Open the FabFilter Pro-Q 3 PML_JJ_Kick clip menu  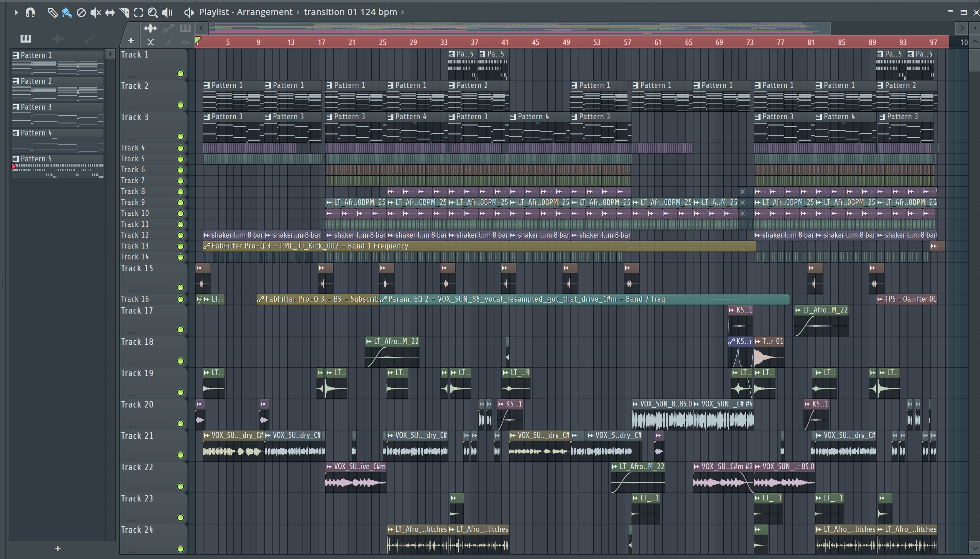pyautogui.click(x=207, y=246)
